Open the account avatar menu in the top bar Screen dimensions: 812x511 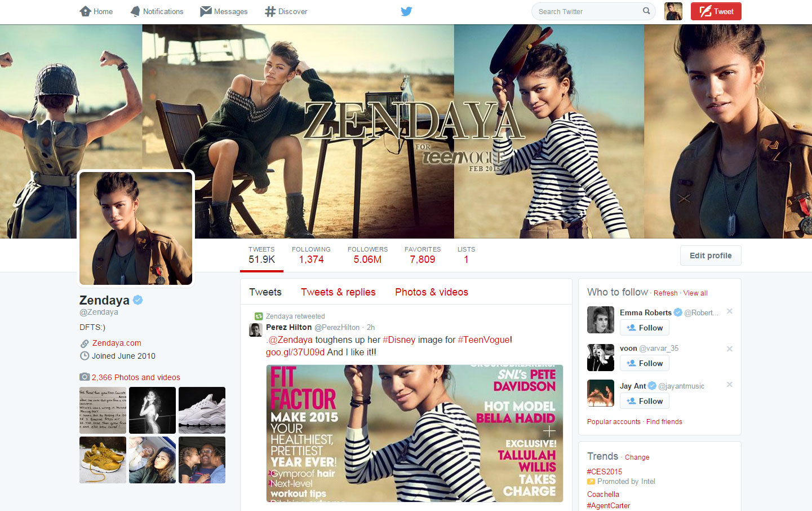pos(673,11)
